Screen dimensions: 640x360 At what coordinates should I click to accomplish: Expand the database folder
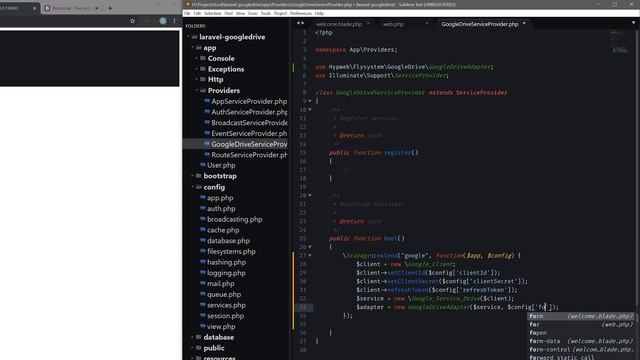(x=193, y=337)
